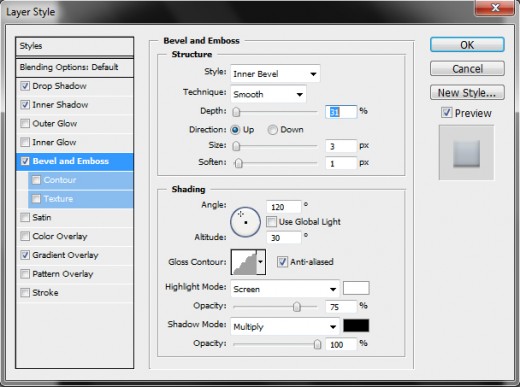Toggle the Preview checkbox
Viewport: 520px width, 387px height.
(447, 113)
